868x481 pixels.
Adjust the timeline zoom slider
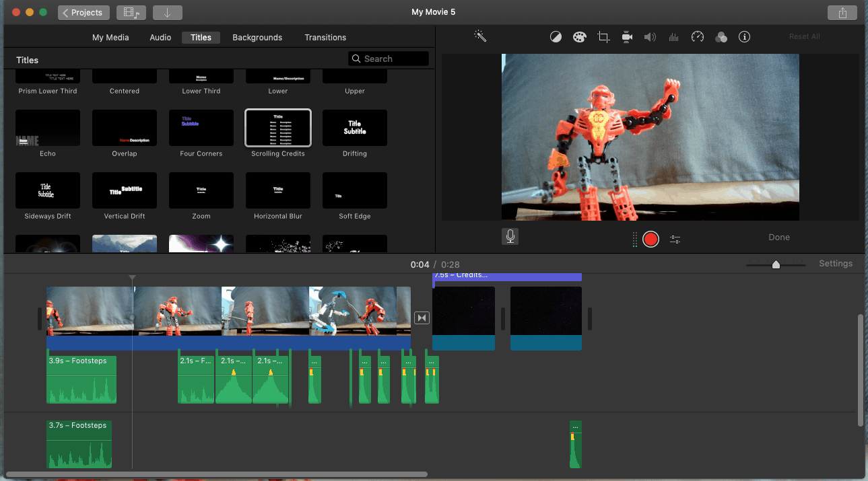pos(775,265)
